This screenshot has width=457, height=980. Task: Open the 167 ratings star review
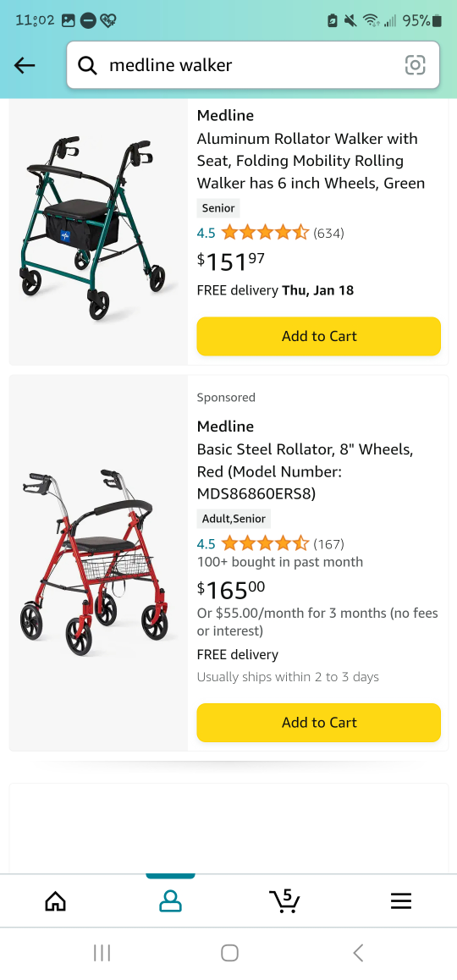(x=270, y=544)
